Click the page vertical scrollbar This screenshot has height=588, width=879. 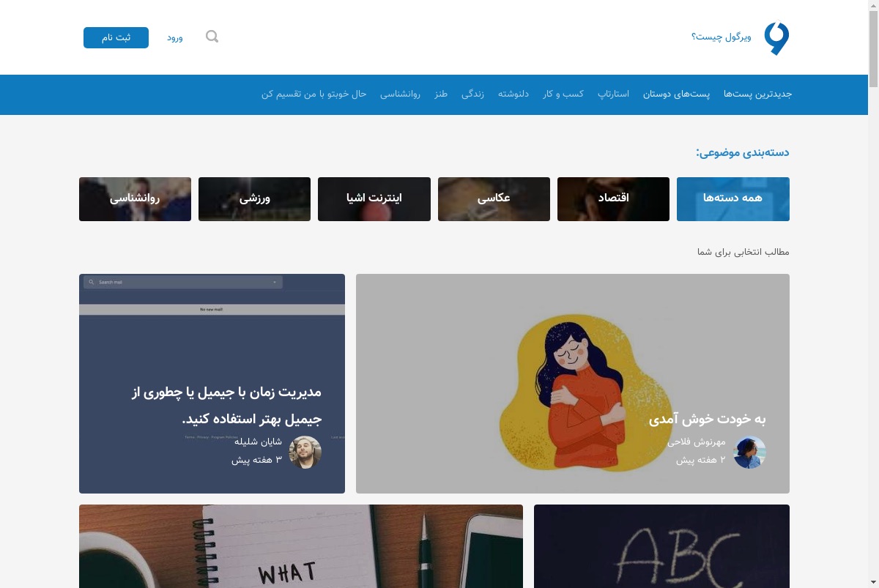point(873,294)
